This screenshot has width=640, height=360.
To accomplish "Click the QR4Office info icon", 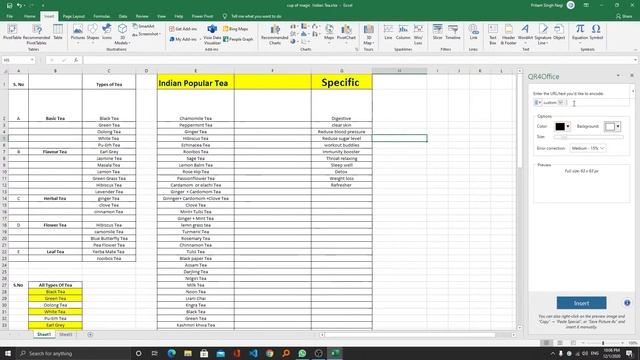I will 627,303.
